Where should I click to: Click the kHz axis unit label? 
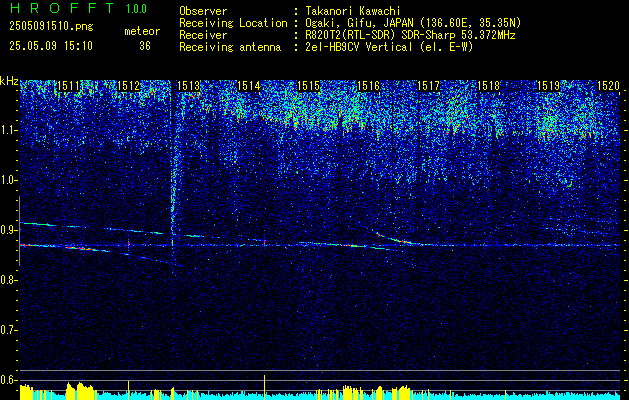[9, 81]
